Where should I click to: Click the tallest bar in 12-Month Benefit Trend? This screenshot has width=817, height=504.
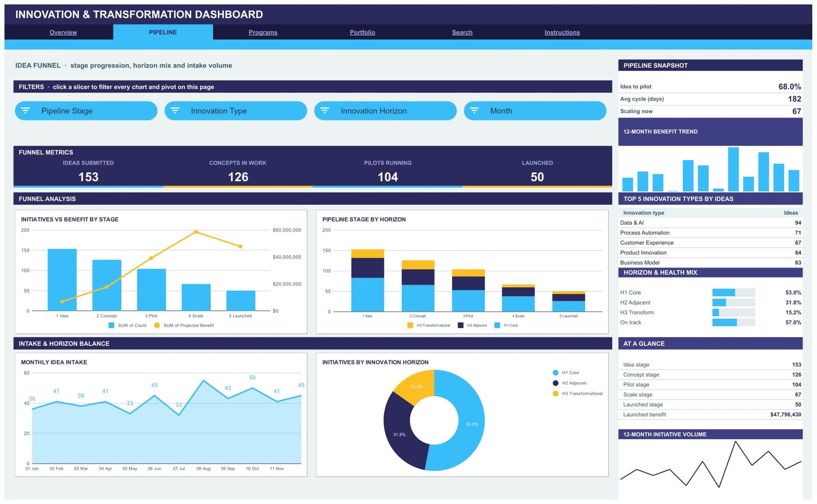(x=733, y=169)
